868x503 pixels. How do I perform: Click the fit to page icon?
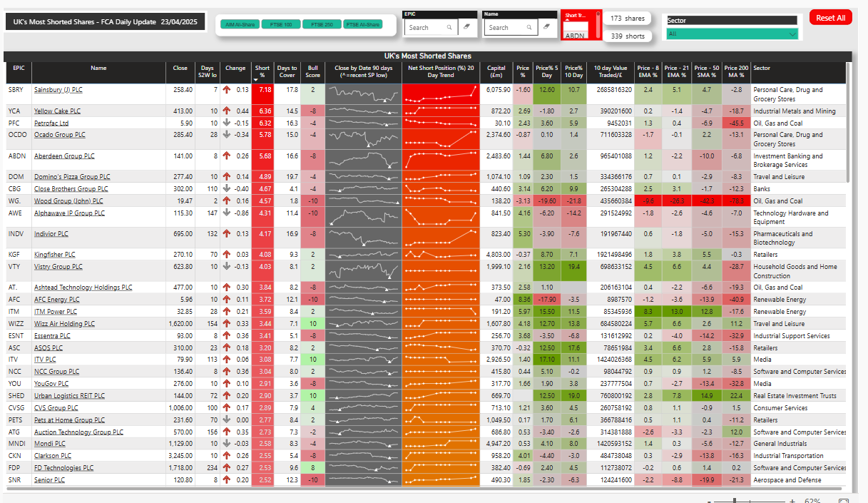pyautogui.click(x=844, y=500)
